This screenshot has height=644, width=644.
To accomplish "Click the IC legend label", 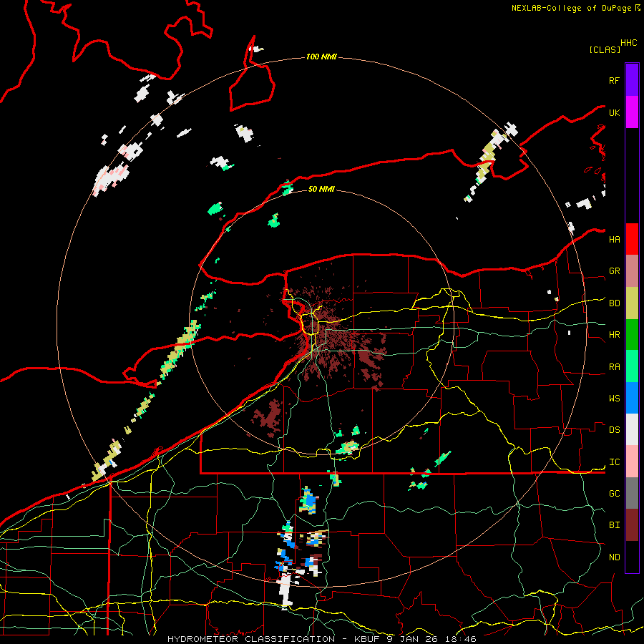I will [x=615, y=462].
